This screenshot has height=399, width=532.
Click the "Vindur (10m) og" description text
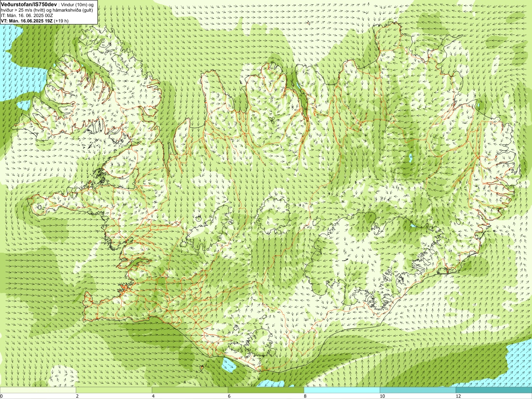pos(77,4)
